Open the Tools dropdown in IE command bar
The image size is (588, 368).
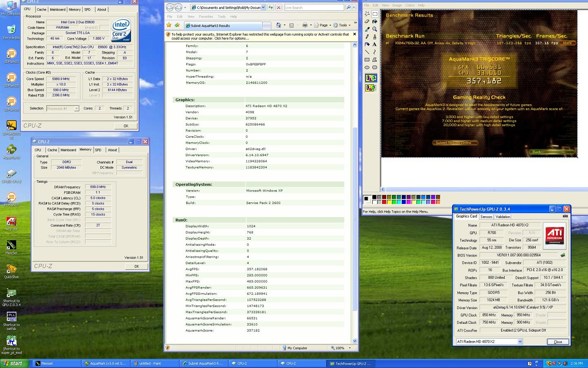(x=342, y=25)
